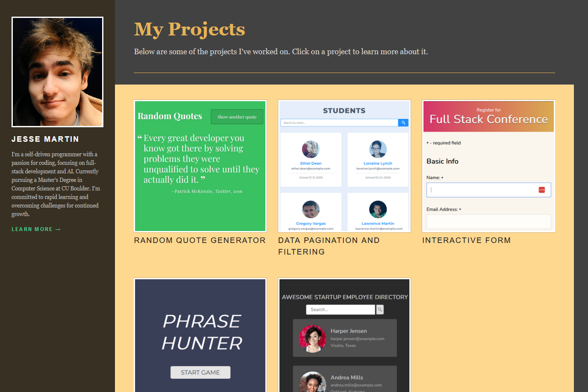
Task: Select Ethel Dean's avatar in the Students card
Action: pos(311,149)
